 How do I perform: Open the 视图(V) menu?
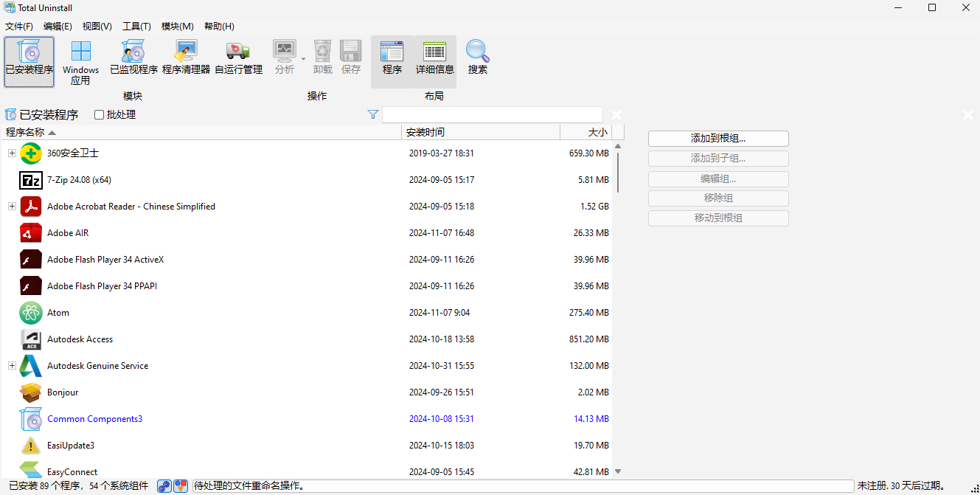point(97,27)
